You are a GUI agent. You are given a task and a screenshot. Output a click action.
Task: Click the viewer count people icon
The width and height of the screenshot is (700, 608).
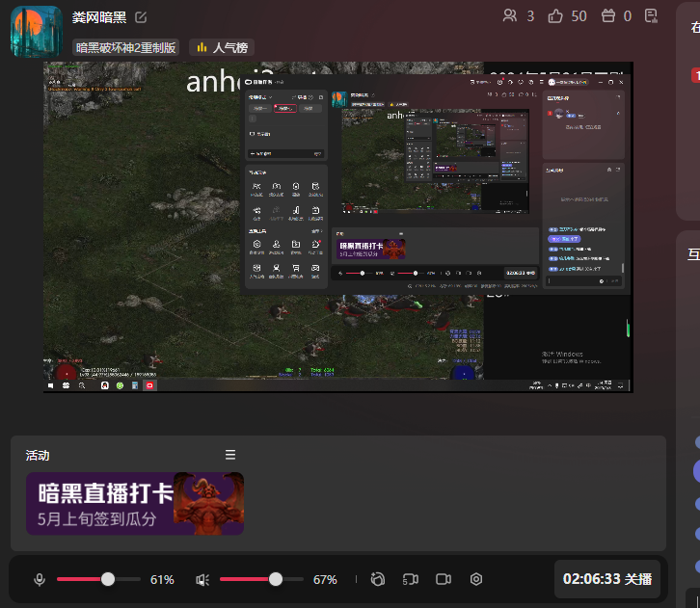(x=509, y=16)
